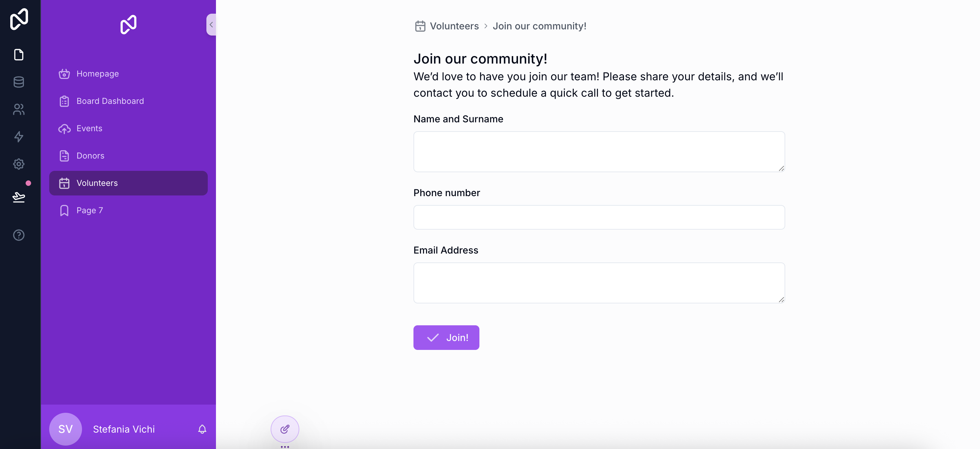This screenshot has width=980, height=449.
Task: Click the SV user avatar
Action: point(65,429)
